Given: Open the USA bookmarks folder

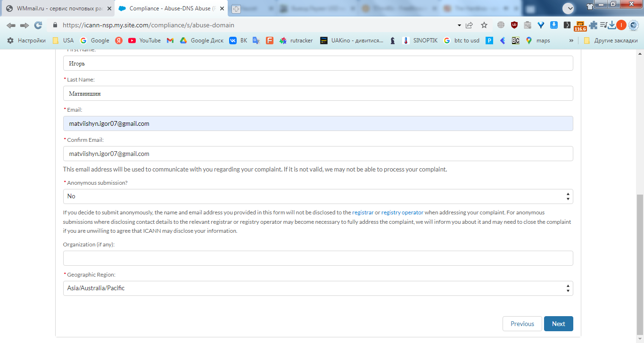Looking at the screenshot, I should click(x=63, y=41).
